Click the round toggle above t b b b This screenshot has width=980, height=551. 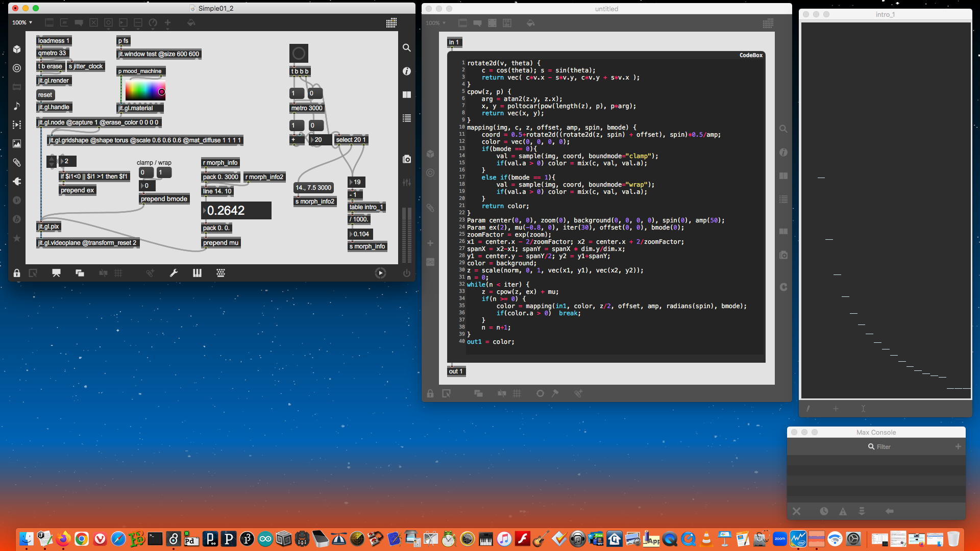(x=299, y=53)
